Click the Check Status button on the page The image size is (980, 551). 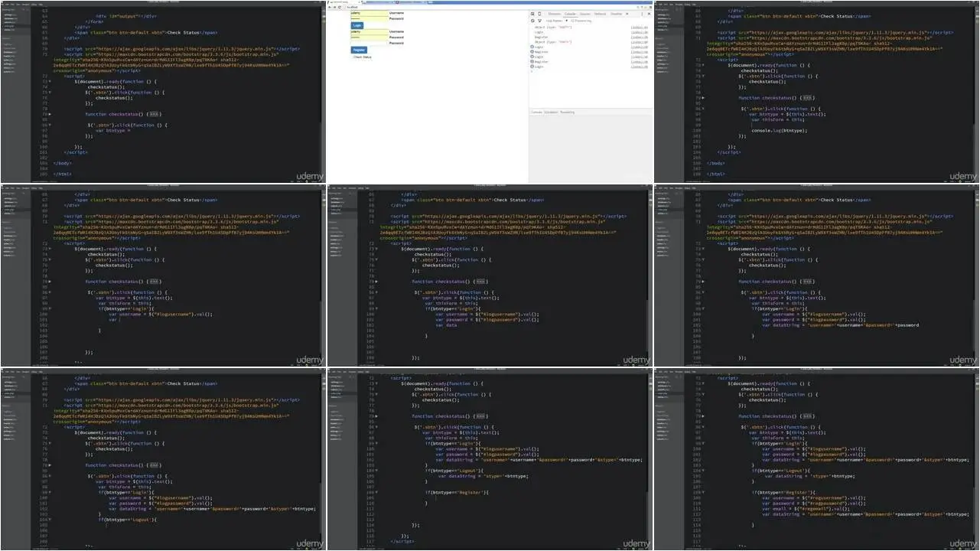click(362, 57)
